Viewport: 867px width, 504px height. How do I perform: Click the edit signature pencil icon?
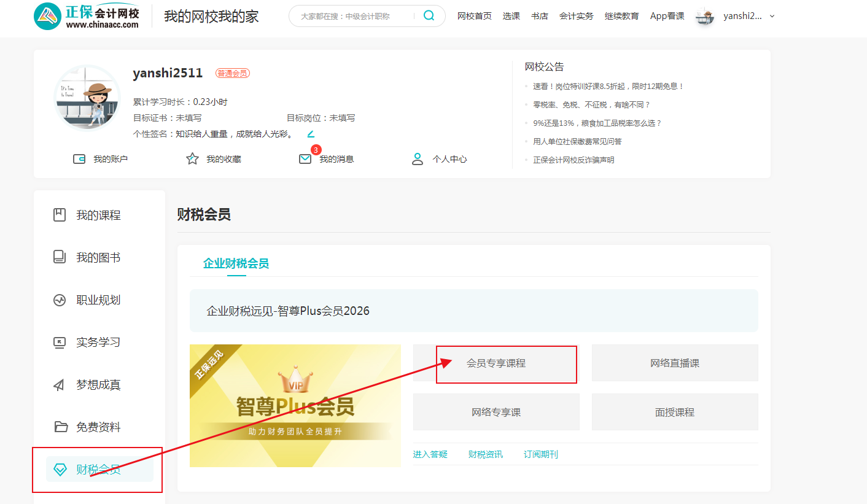point(311,134)
